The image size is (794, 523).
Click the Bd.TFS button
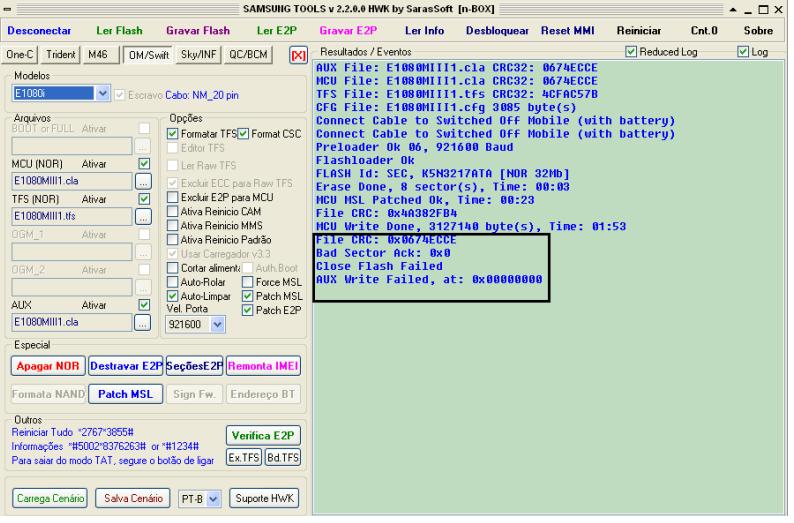tap(281, 457)
